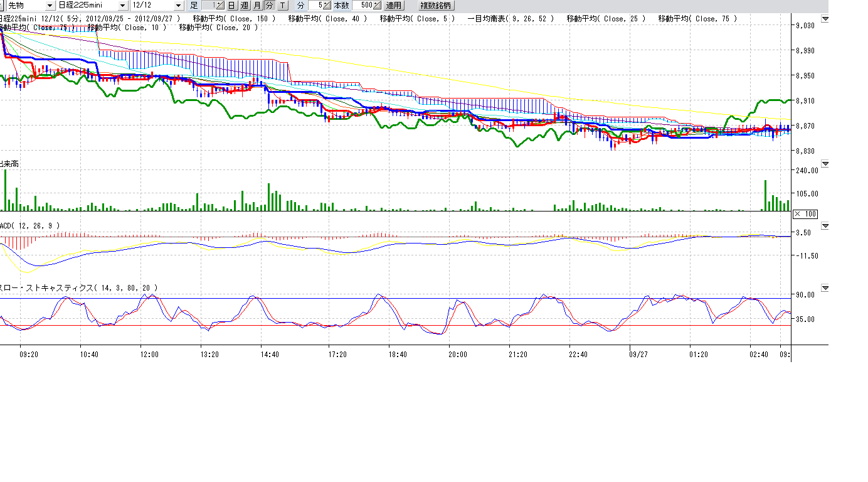Switch chart to monthly bars (月)
This screenshot has width=868, height=482.
point(257,6)
